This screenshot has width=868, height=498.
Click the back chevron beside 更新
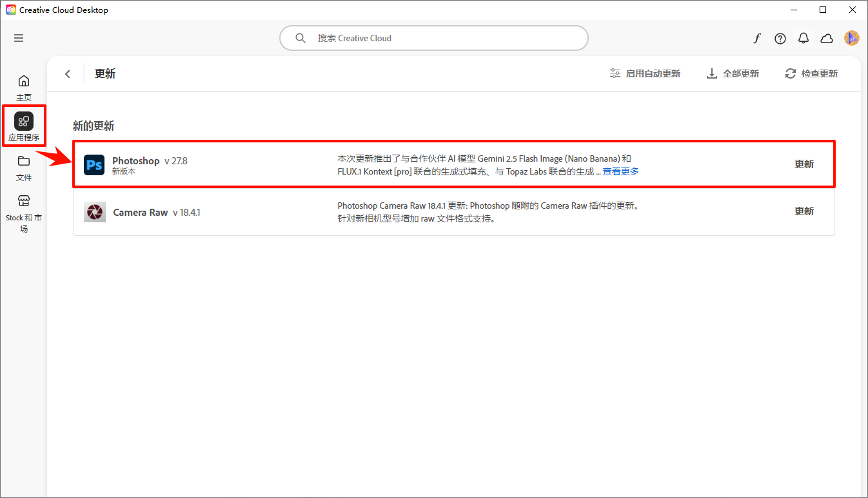pos(68,74)
